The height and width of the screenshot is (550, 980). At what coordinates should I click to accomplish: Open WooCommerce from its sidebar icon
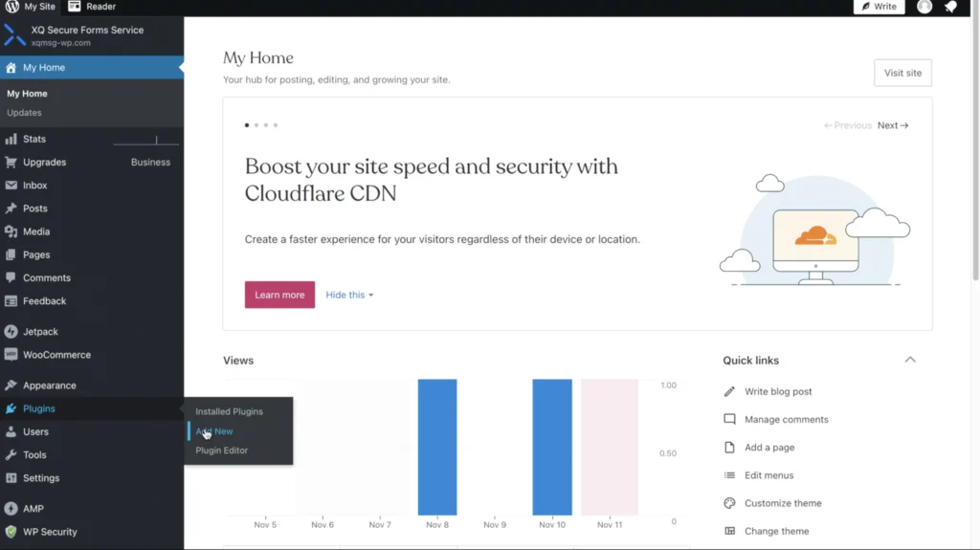[x=11, y=354]
